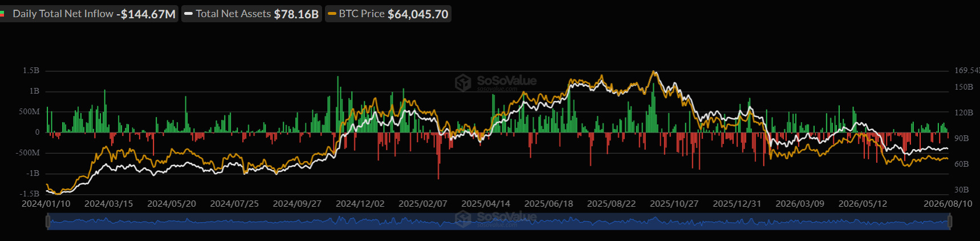The width and height of the screenshot is (980, 241).
Task: Click the right handle of range slider
Action: click(950, 222)
